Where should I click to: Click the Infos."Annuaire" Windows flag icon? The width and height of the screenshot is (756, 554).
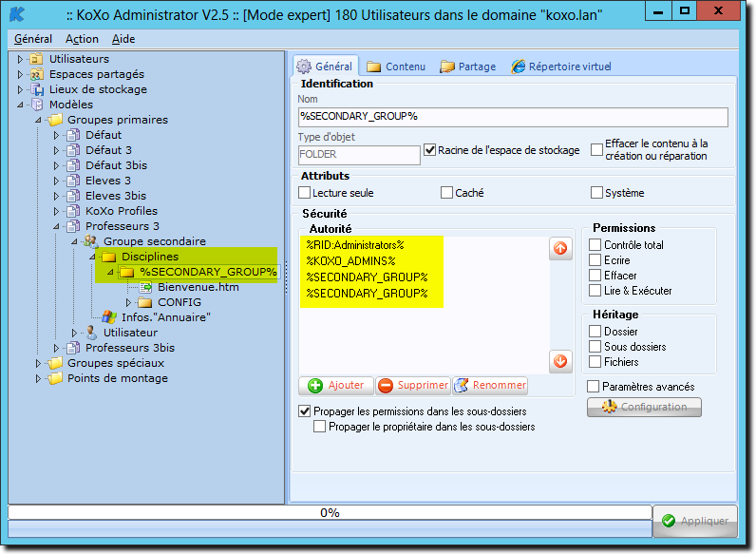(109, 317)
